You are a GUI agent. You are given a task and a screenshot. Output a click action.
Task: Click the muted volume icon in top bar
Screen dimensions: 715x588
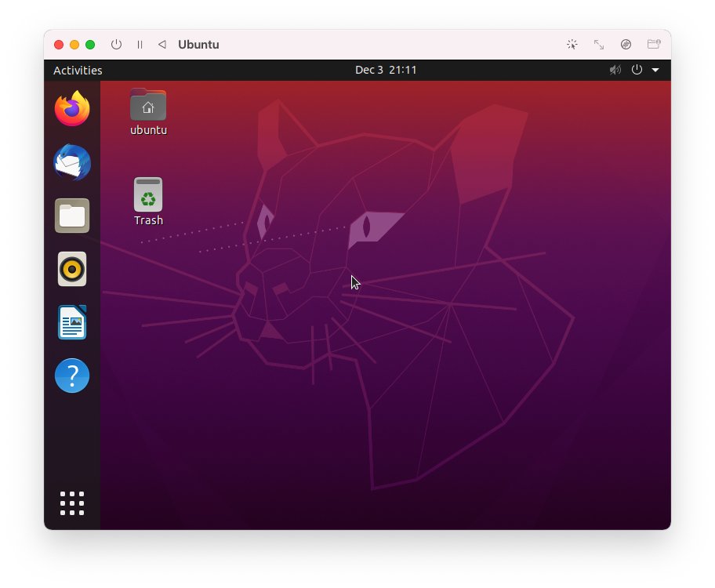615,70
